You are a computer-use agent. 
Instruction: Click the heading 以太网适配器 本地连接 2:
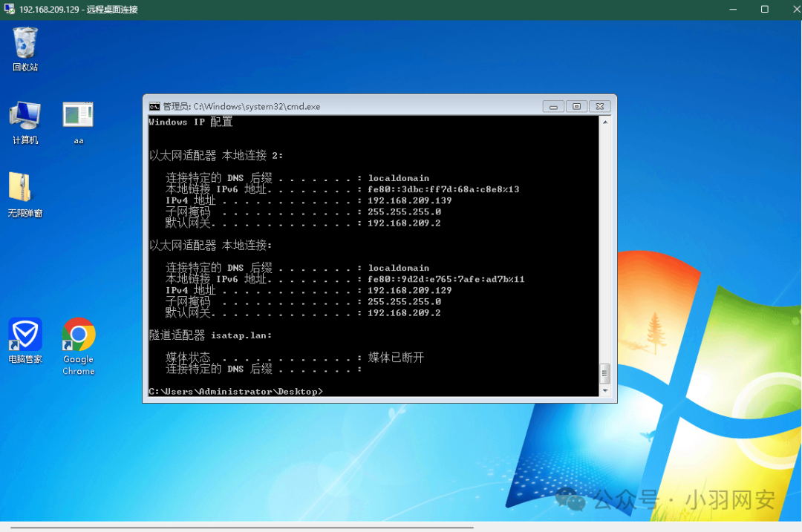(216, 155)
